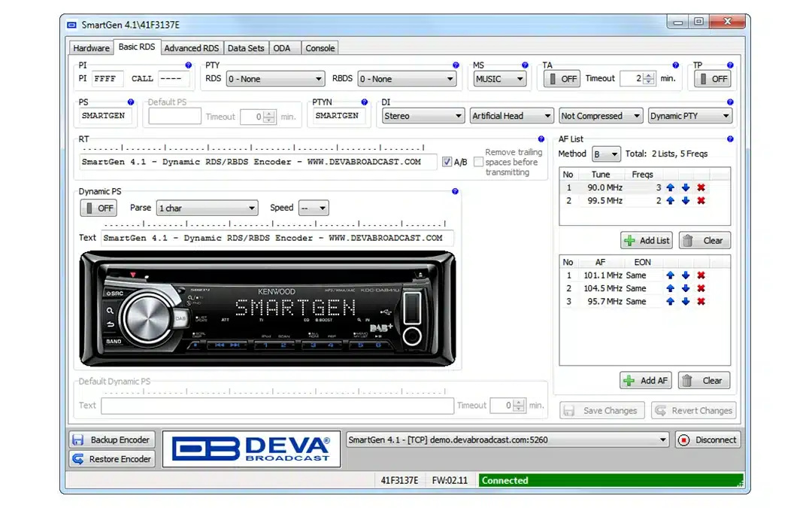
Task: Move tune 90.0 MHz list down
Action: (x=686, y=187)
